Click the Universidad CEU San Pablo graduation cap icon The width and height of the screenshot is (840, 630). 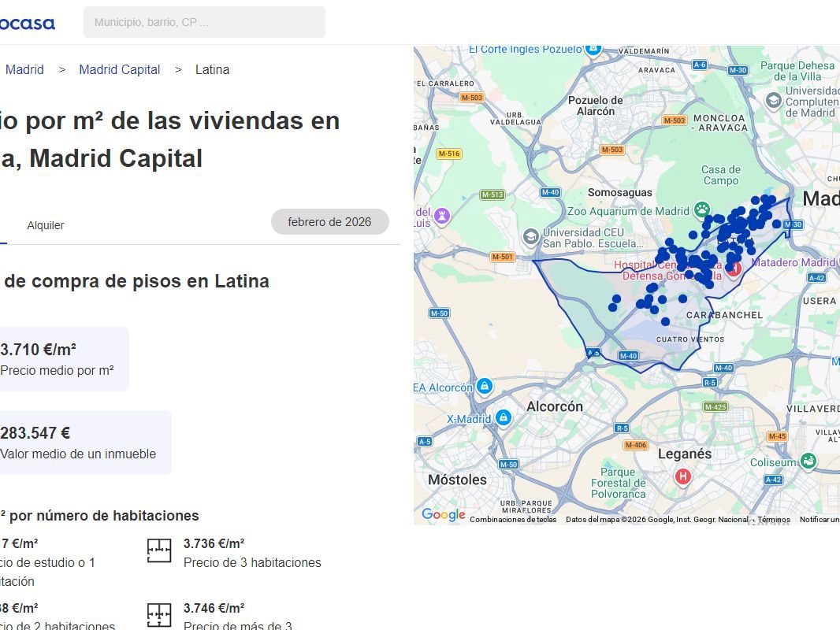click(x=531, y=237)
